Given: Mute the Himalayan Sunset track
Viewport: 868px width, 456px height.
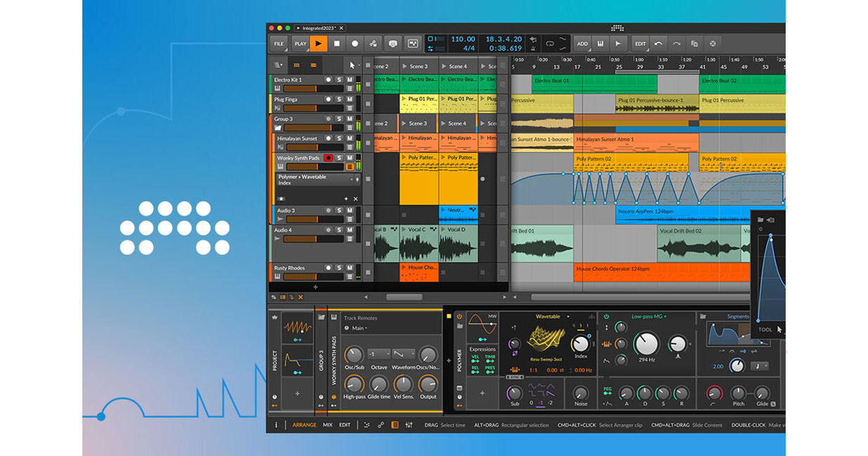Looking at the screenshot, I should (x=350, y=139).
